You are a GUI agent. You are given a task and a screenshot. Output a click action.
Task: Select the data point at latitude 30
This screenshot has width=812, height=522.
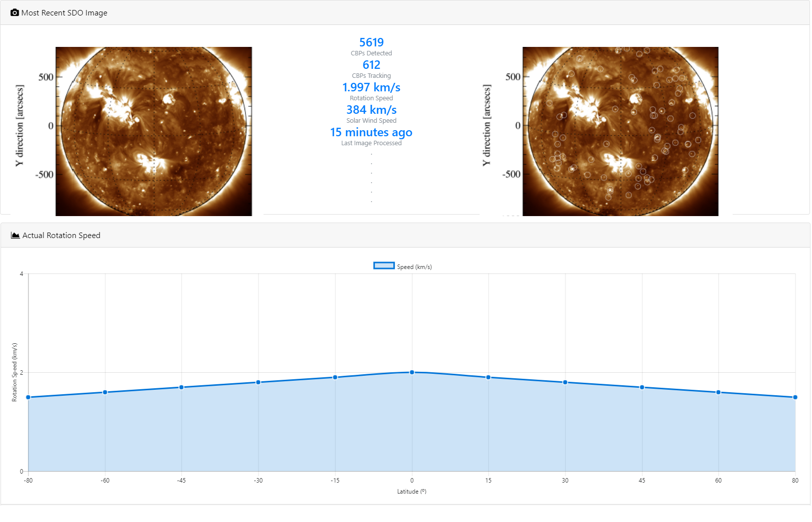565,382
